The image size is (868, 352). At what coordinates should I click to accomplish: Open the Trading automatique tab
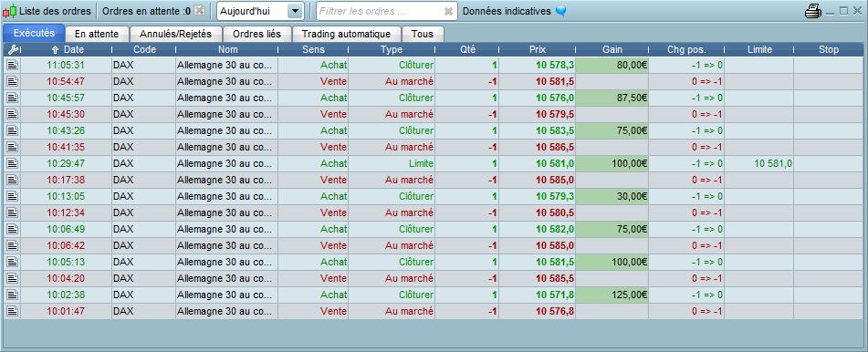coord(346,34)
